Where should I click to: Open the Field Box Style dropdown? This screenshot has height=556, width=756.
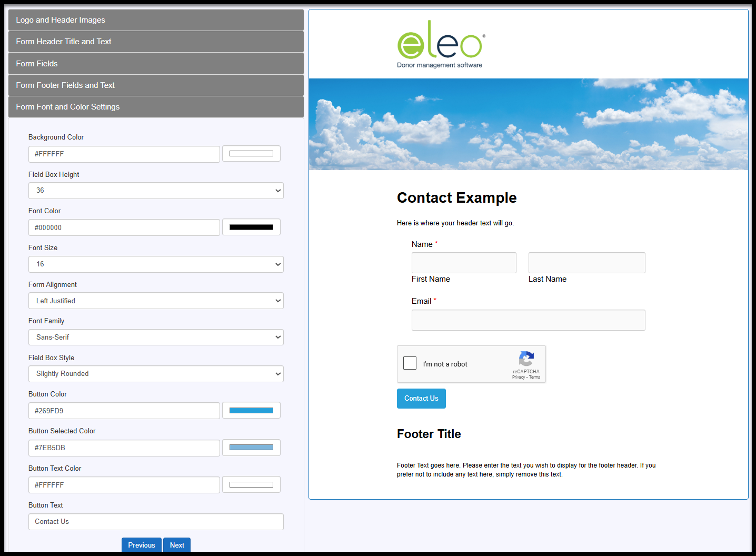pyautogui.click(x=156, y=374)
